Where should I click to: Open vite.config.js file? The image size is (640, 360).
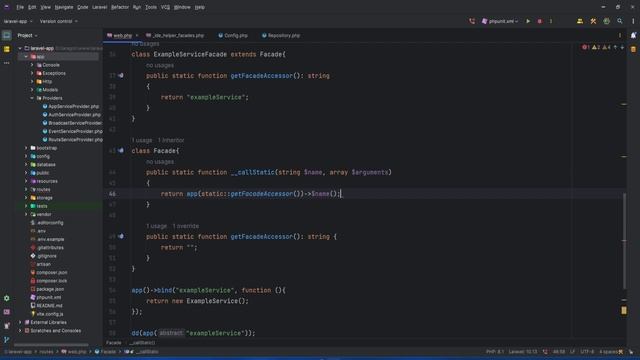tap(47, 314)
